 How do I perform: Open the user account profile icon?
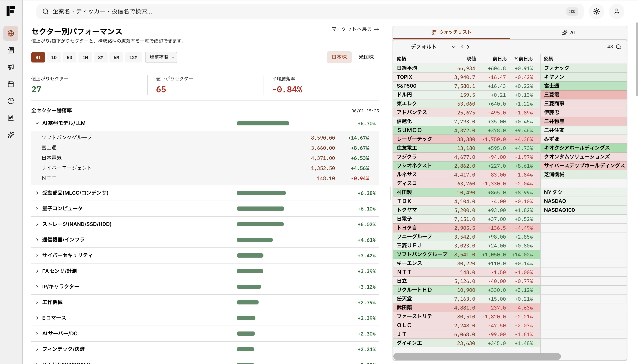pos(617,11)
